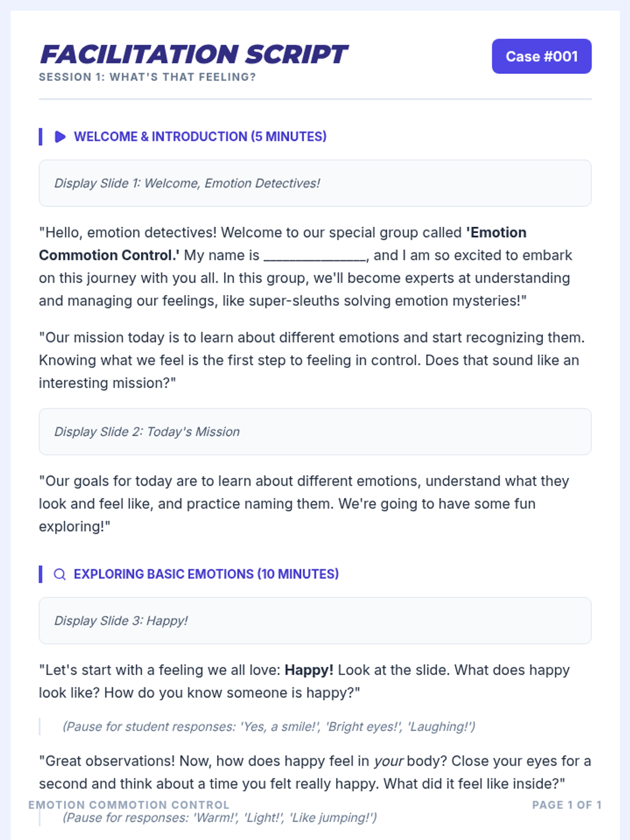Select the Welcome & Introduction (5 Minutes) heading
This screenshot has height=840, width=630.
point(200,136)
